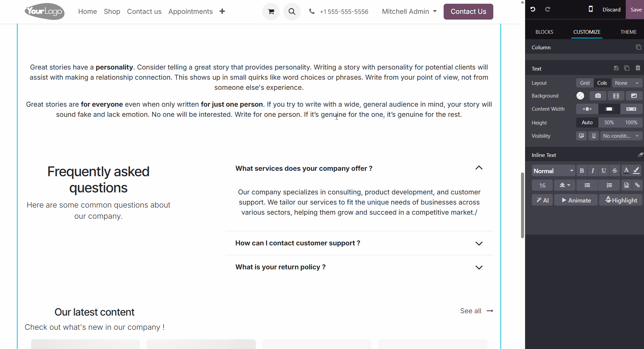
Task: Open the THEME tab
Action: point(628,32)
